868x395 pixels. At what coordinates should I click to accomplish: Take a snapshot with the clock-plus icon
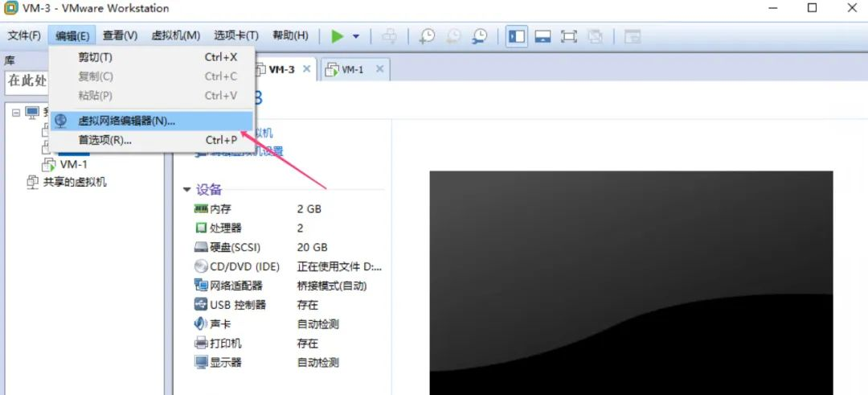click(x=427, y=36)
